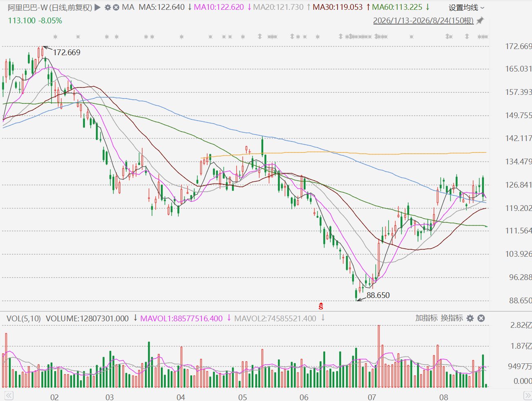Expand the 设置均线 dropdown
This screenshot has height=401, width=532.
pos(467,8)
